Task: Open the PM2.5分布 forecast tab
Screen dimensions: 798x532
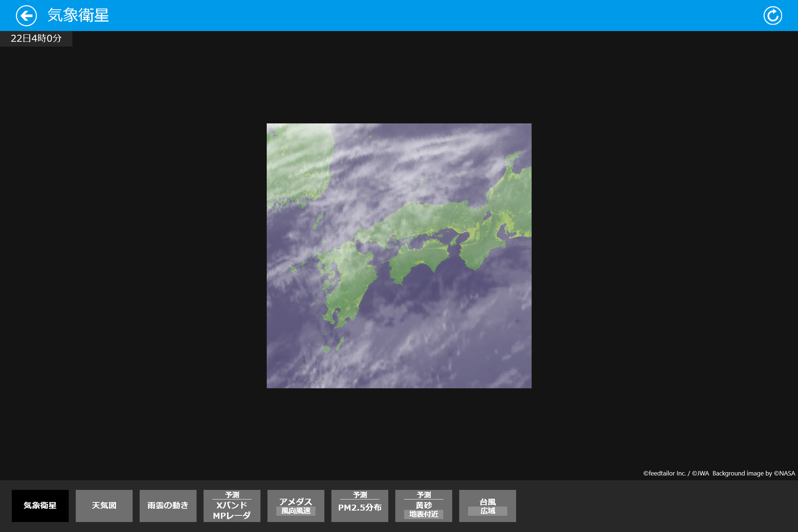Action: coord(360,508)
